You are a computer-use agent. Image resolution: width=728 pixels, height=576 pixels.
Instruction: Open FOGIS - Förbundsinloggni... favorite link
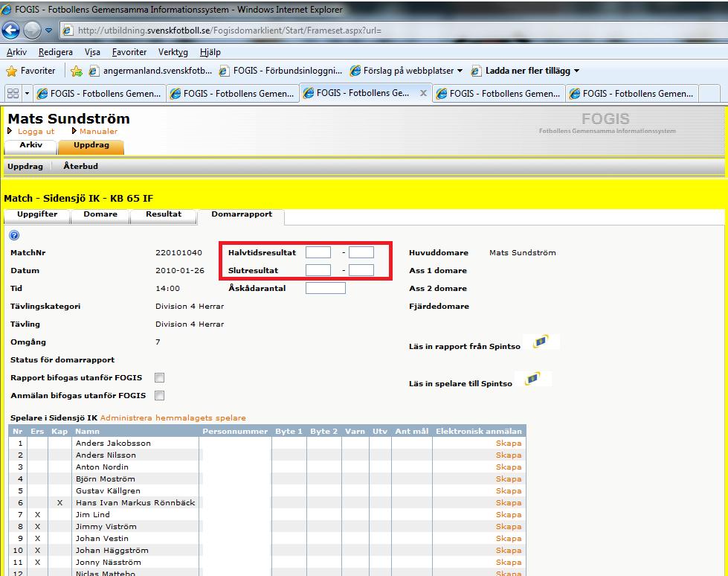pyautogui.click(x=280, y=71)
